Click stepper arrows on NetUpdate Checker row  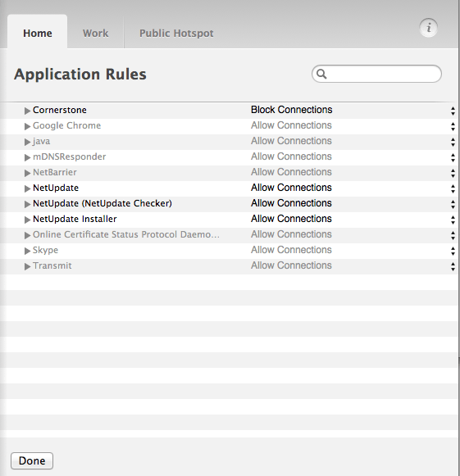click(x=453, y=204)
